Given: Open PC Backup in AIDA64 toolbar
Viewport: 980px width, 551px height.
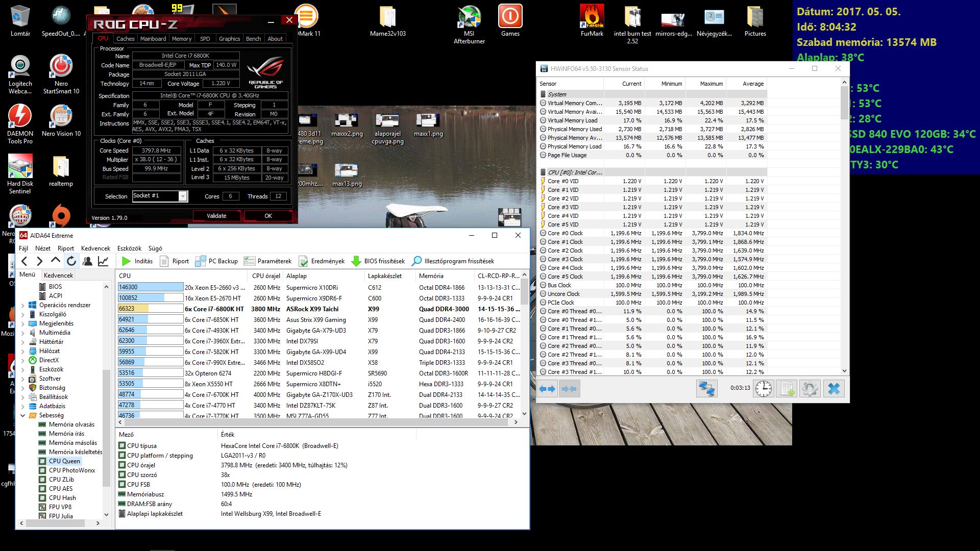Looking at the screenshot, I should (216, 261).
